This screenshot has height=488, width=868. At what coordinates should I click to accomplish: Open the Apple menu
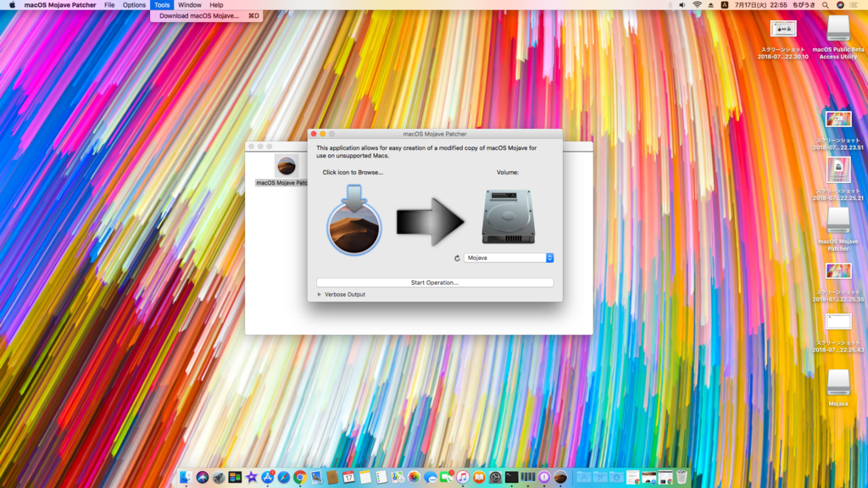12,5
